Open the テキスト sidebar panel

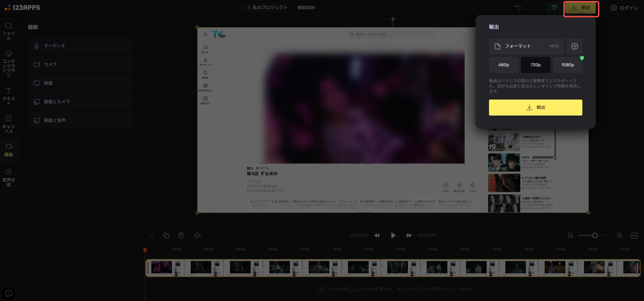(9, 96)
